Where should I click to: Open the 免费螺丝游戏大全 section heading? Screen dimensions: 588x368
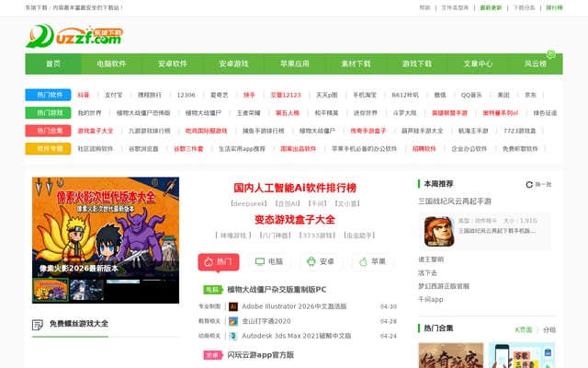[79, 324]
